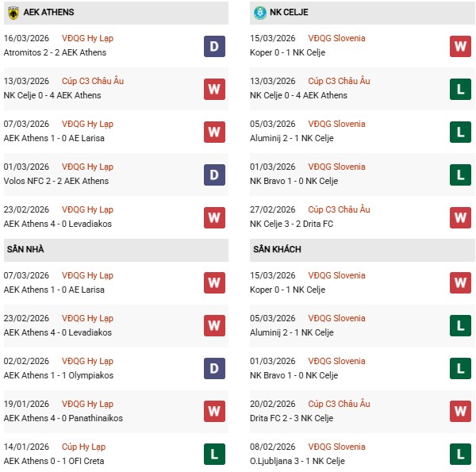The height and width of the screenshot is (472, 476).
Task: Click the W badge for AEK Athens 4-0 Panathinaikos
Action: tap(214, 411)
